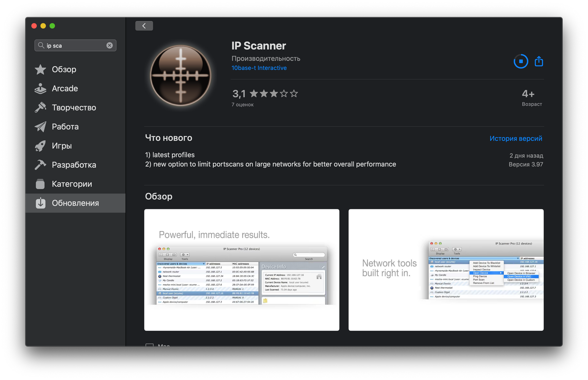The height and width of the screenshot is (380, 588).
Task: Click the green fullscreen window button
Action: coord(52,26)
